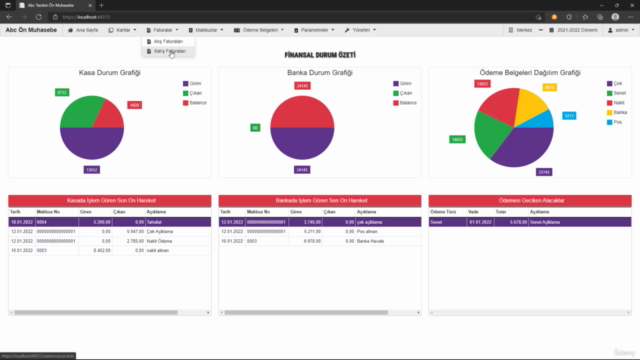
Task: Toggle Senet legend in Ödeme Belgeleri chart
Action: coord(616,93)
